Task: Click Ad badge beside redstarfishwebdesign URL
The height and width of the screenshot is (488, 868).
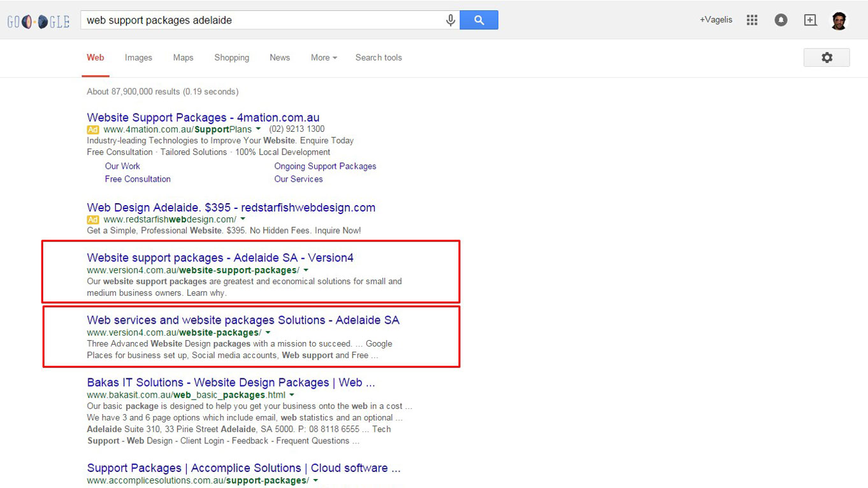Action: [x=93, y=219]
